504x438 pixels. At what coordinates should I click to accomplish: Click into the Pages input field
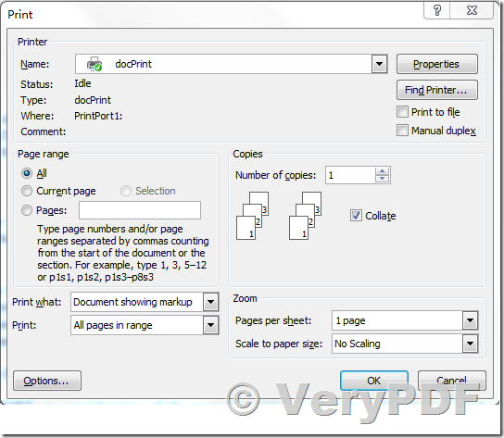(x=140, y=210)
